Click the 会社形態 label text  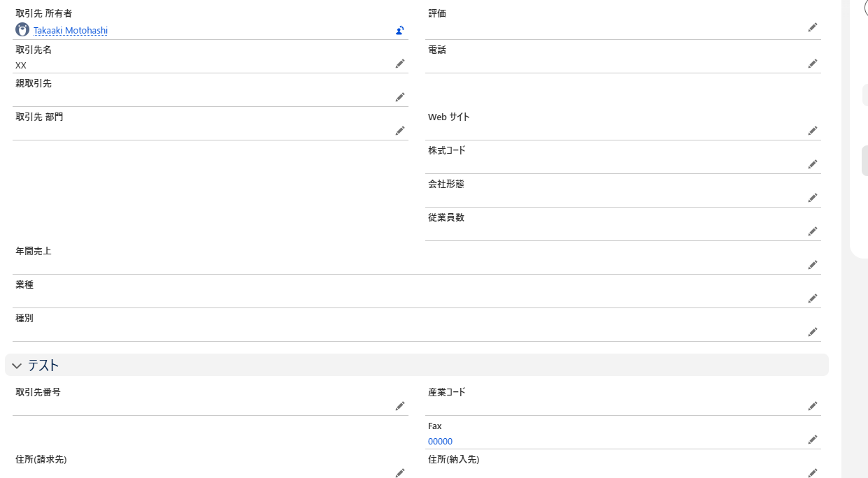(446, 184)
